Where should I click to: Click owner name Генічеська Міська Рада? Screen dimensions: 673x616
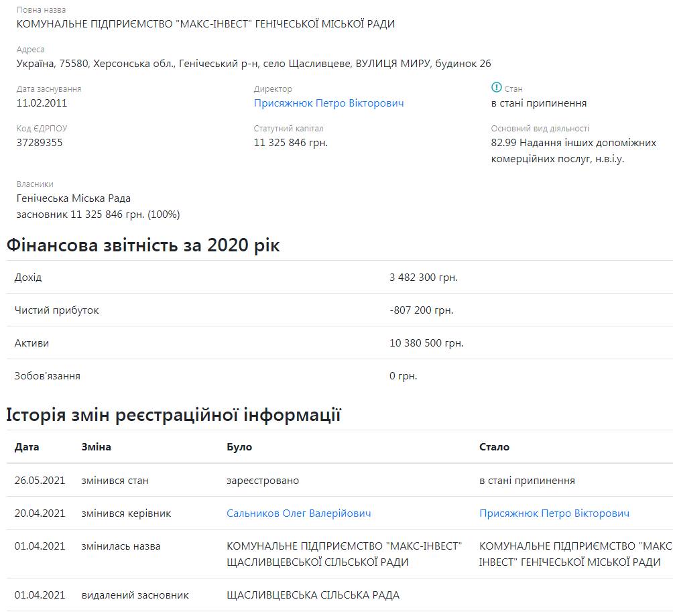pos(74,198)
